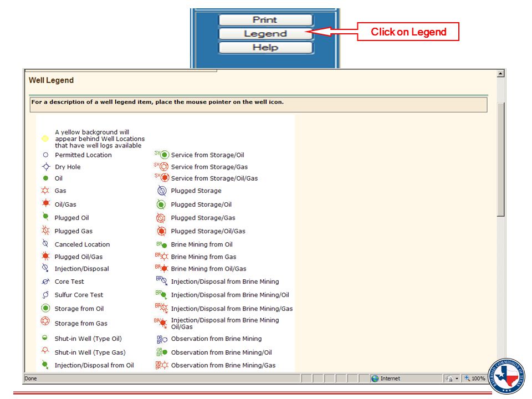This screenshot has width=532, height=399.
Task: Click the green Oil well icon
Action: click(x=45, y=178)
